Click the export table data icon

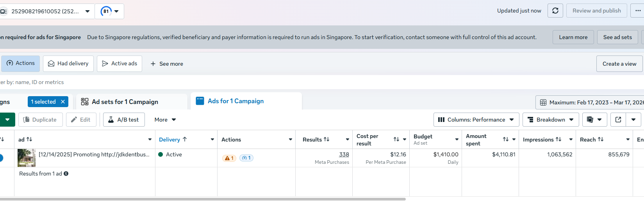pyautogui.click(x=618, y=120)
